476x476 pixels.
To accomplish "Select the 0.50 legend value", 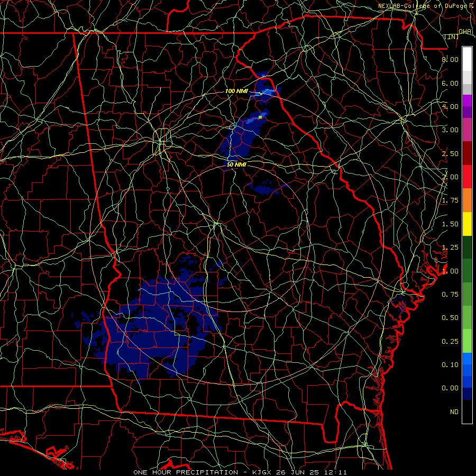I will point(450,318).
